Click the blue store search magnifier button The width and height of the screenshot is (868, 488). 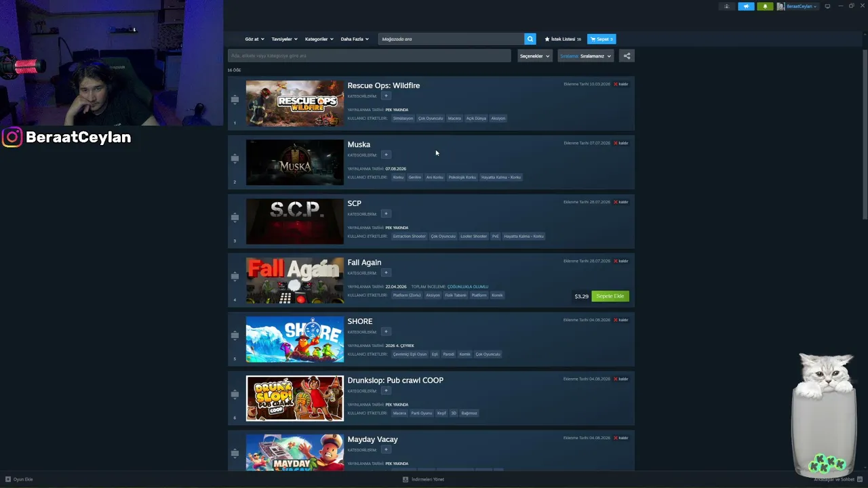click(x=530, y=39)
